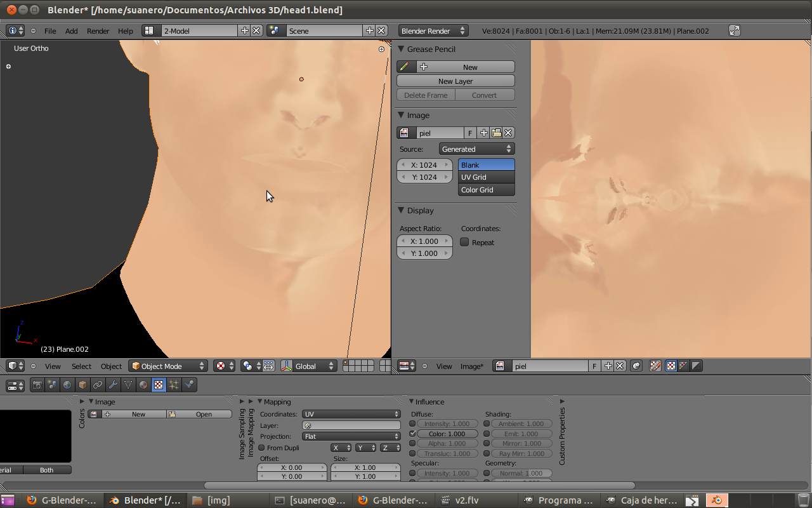Open the object constraints chain icon
The height and width of the screenshot is (508, 812).
pos(98,385)
